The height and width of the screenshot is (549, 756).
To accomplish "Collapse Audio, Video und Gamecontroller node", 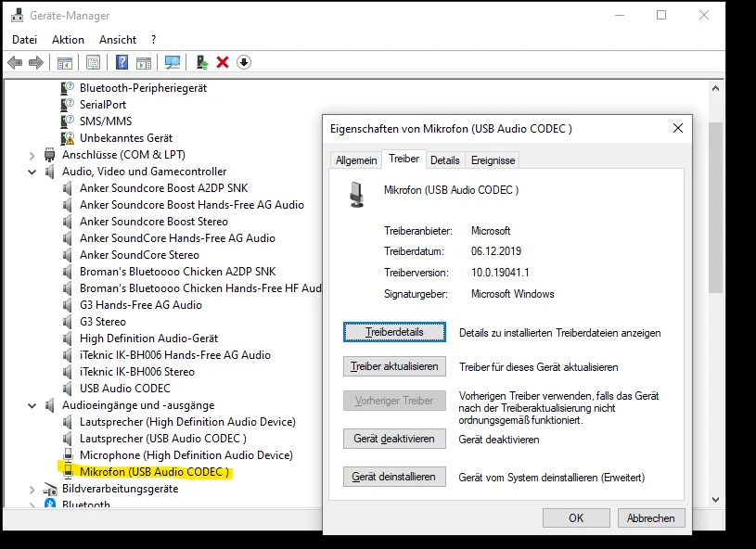I will tap(33, 172).
